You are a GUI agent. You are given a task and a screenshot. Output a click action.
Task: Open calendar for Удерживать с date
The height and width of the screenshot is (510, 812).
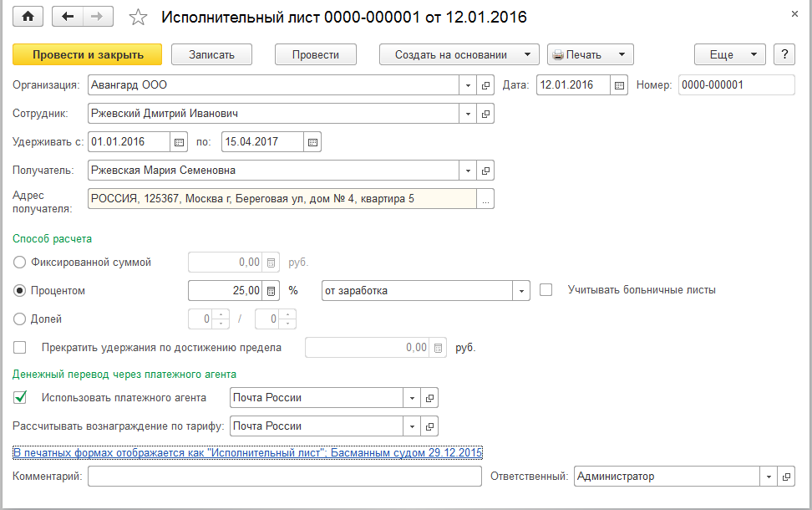pyautogui.click(x=179, y=142)
